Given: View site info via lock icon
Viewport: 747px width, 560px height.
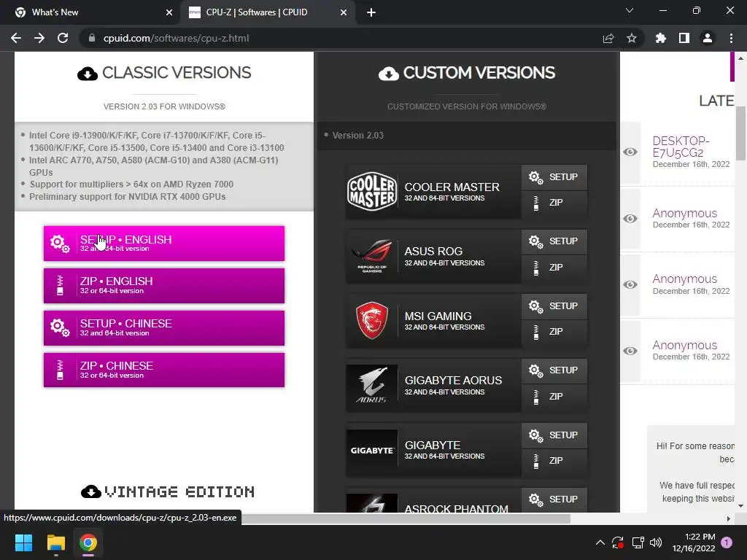Looking at the screenshot, I should point(92,38).
